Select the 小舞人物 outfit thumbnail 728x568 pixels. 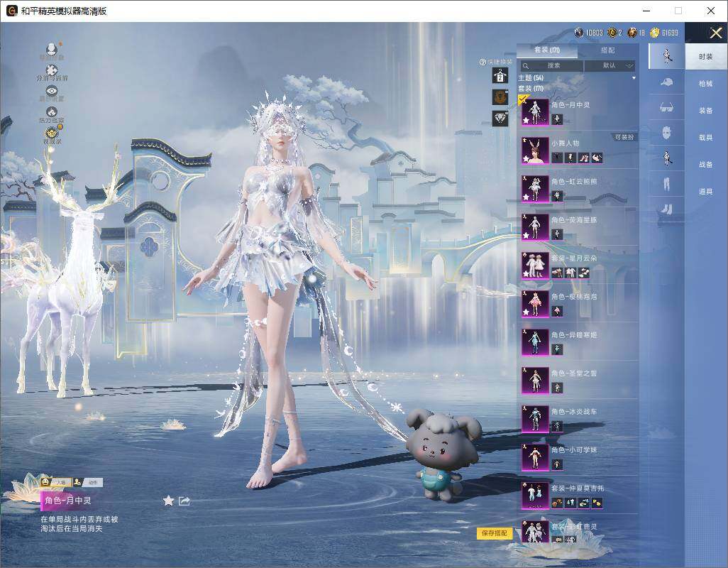pos(535,151)
